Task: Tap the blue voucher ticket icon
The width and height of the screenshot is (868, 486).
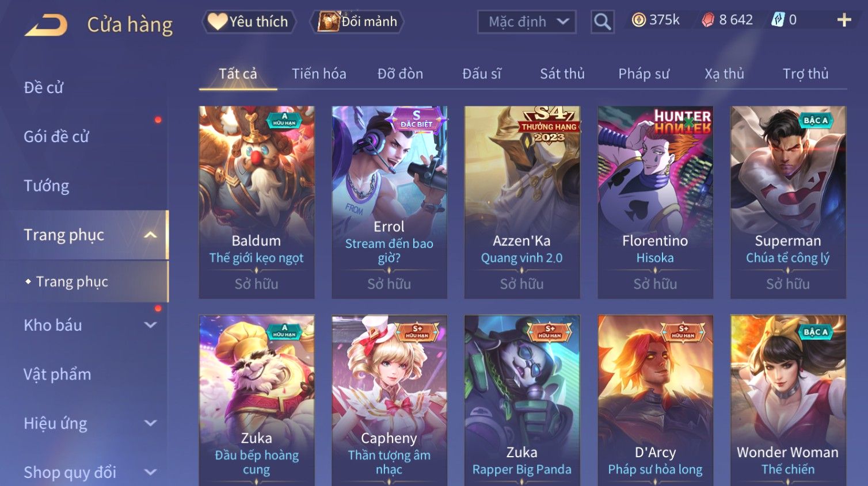Action: click(x=778, y=20)
